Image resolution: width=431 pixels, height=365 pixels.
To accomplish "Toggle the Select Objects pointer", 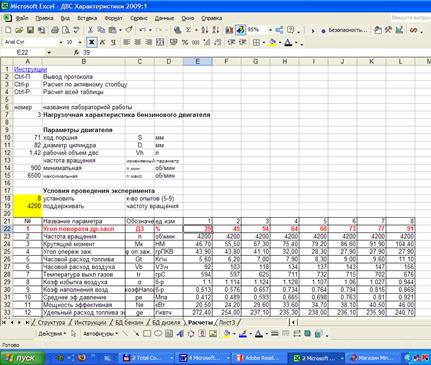I will point(73,333).
